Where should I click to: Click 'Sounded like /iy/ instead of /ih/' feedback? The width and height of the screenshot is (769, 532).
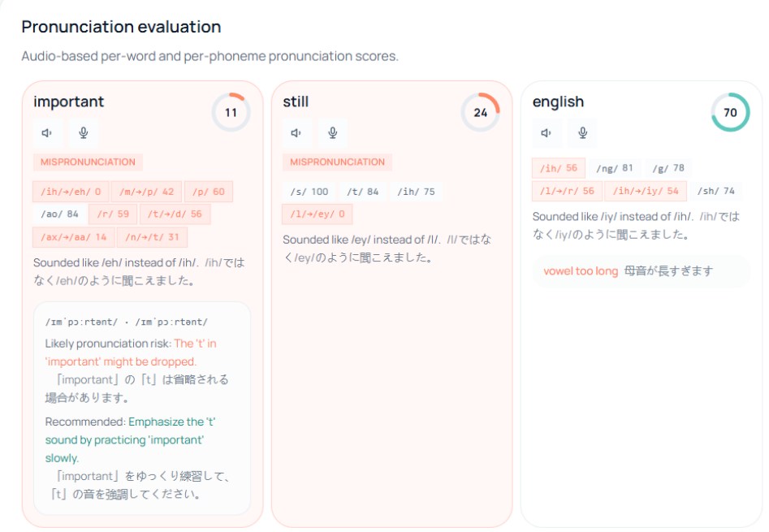[613, 217]
